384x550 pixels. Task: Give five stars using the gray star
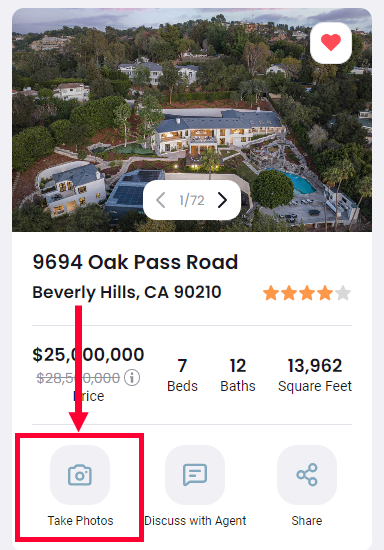point(343,293)
